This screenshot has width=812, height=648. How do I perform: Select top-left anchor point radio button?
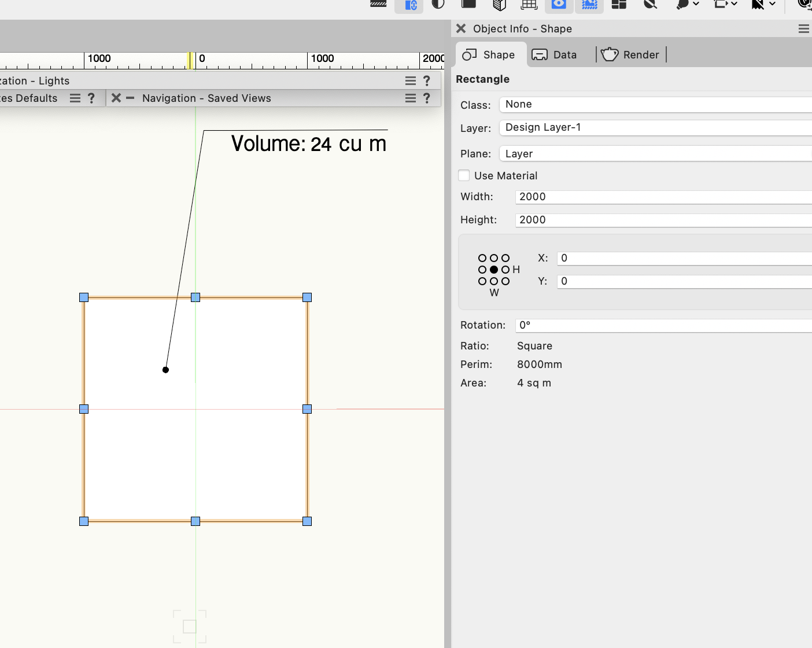(482, 258)
